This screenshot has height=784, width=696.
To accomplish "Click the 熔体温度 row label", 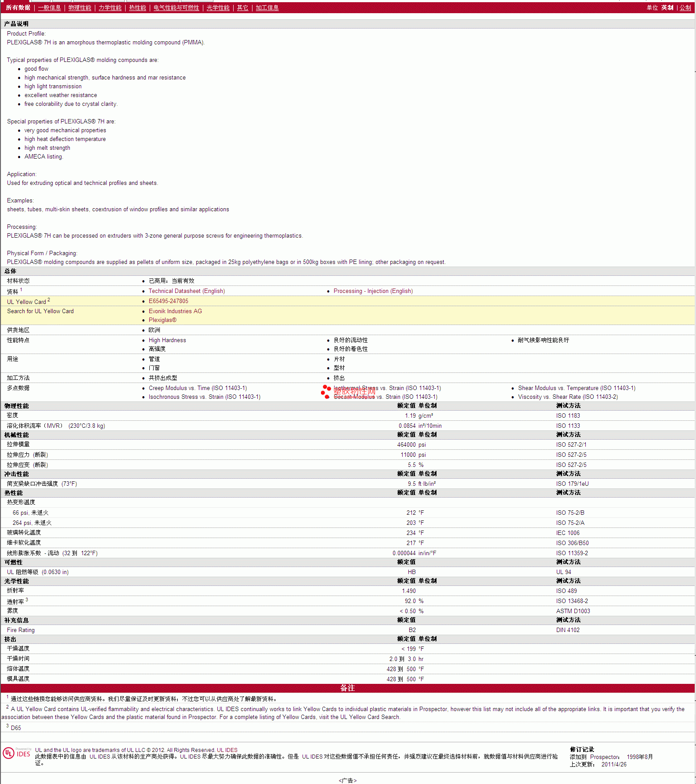I will point(18,669).
